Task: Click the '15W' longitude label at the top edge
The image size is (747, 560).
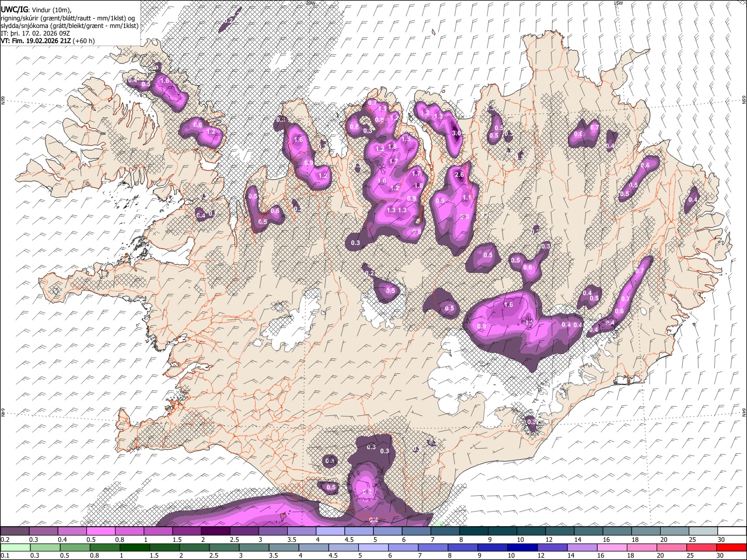Action: click(x=618, y=3)
